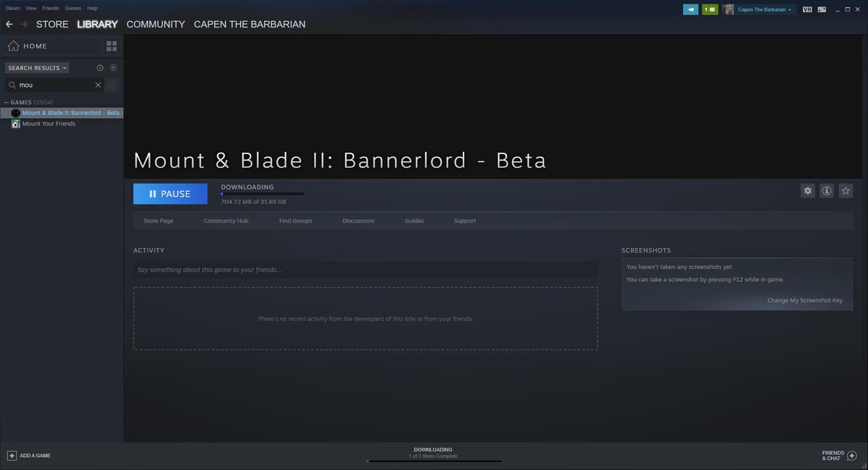The width and height of the screenshot is (868, 470).
Task: Clear the search text with X
Action: click(98, 85)
